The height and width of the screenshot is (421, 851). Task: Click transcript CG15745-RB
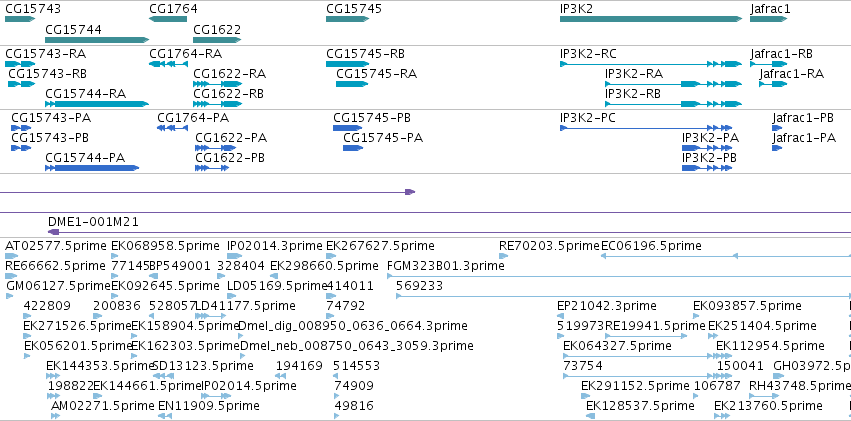pos(347,64)
